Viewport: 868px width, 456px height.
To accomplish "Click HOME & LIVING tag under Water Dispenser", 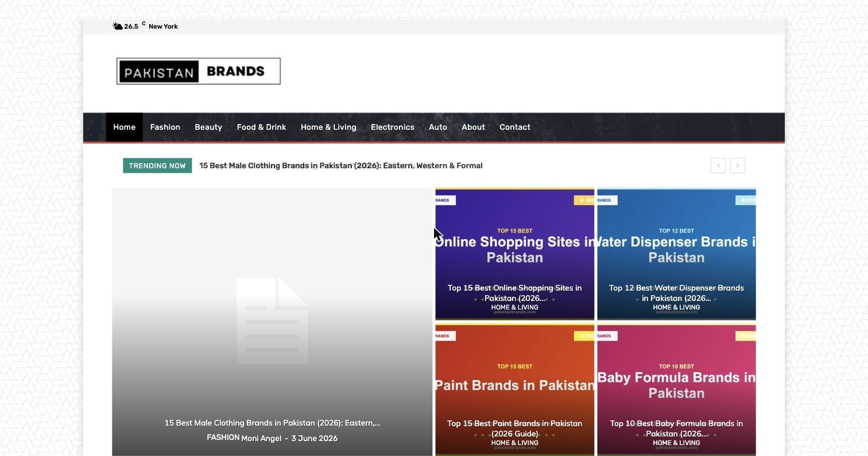I will (x=676, y=307).
